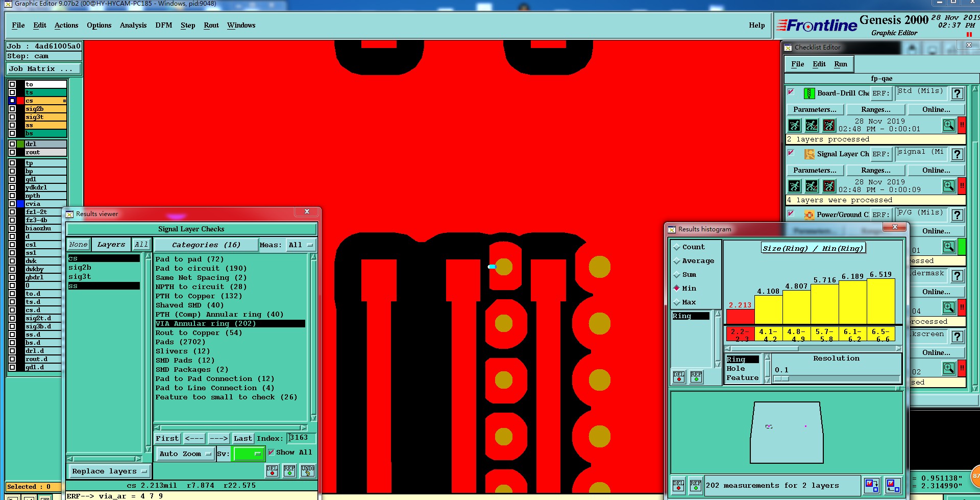Viewport: 980px width, 500px height.
Task: Click UNDO icon in Results viewer
Action: (x=308, y=470)
